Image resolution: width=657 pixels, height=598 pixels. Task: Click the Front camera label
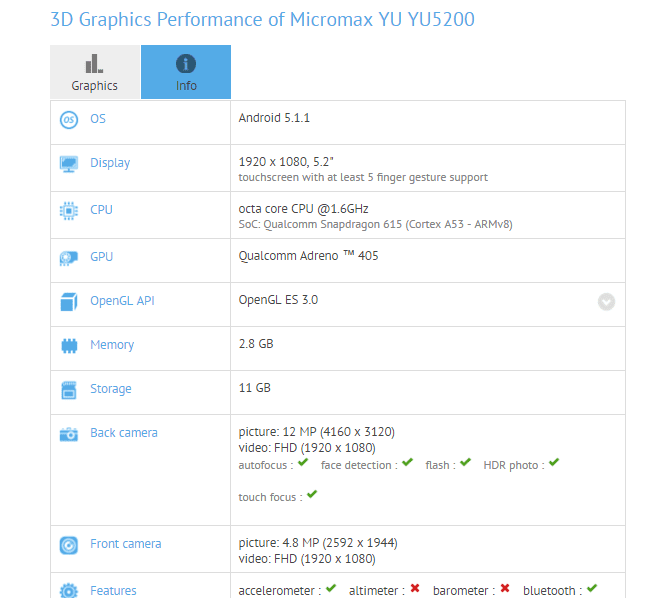pyautogui.click(x=126, y=544)
